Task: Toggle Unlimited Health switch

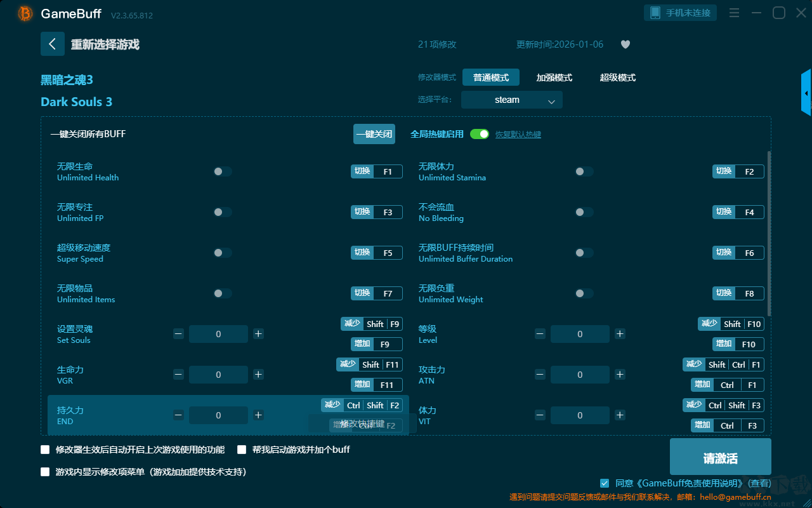Action: [x=223, y=171]
